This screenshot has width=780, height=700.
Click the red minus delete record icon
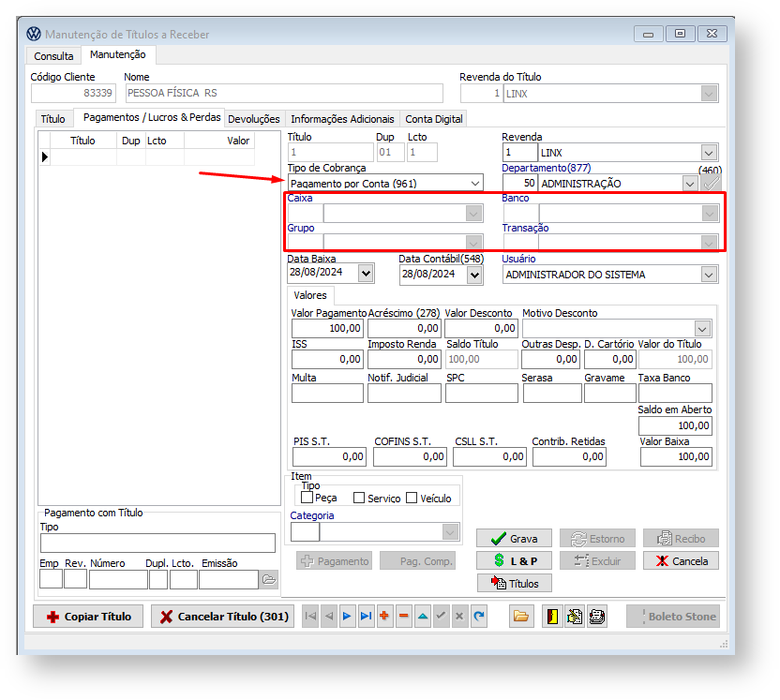tap(403, 617)
